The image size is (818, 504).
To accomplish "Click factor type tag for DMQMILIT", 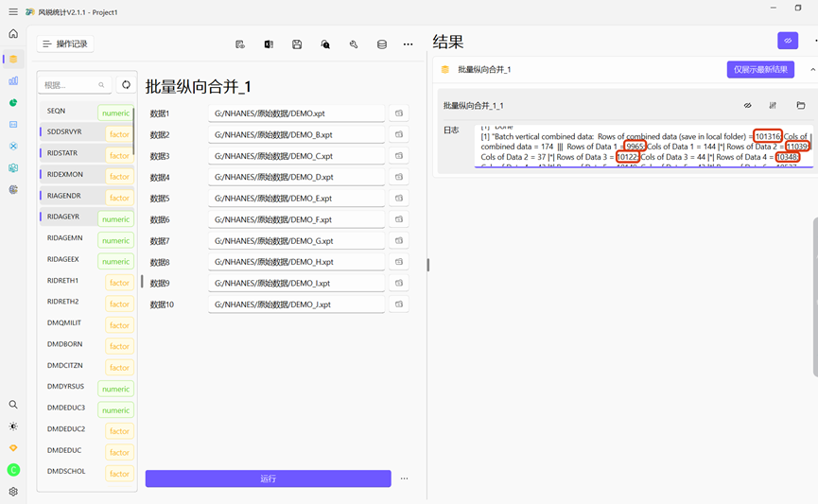I will pyautogui.click(x=119, y=325).
